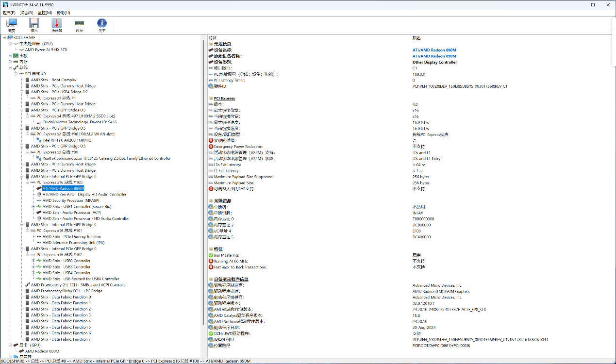The width and height of the screenshot is (616, 364).
Task: Expand the AMD Strix USB3 Controller node
Action: point(33,267)
